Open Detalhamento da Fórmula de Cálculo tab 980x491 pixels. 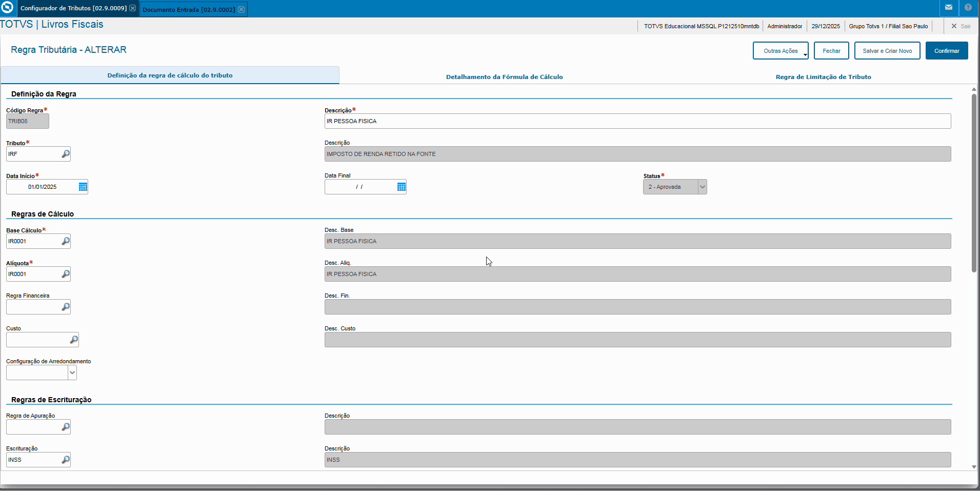[x=505, y=77]
